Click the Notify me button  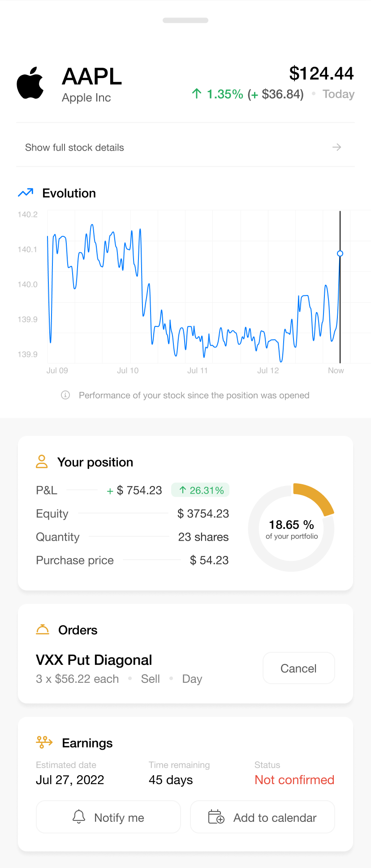[108, 817]
